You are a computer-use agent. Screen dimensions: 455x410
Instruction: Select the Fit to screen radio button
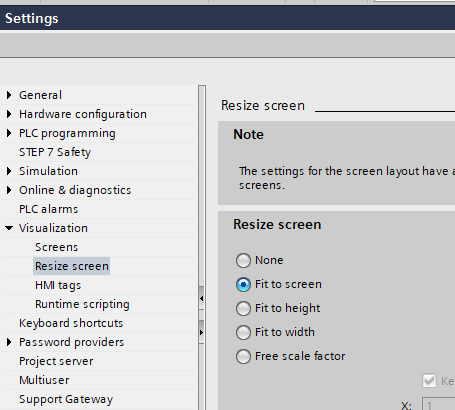click(x=243, y=284)
